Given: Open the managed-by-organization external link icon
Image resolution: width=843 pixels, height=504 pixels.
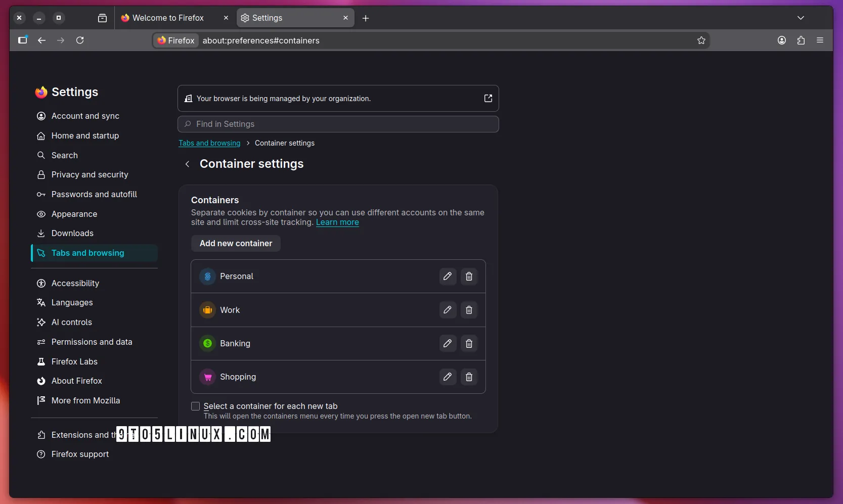Looking at the screenshot, I should click(x=488, y=98).
